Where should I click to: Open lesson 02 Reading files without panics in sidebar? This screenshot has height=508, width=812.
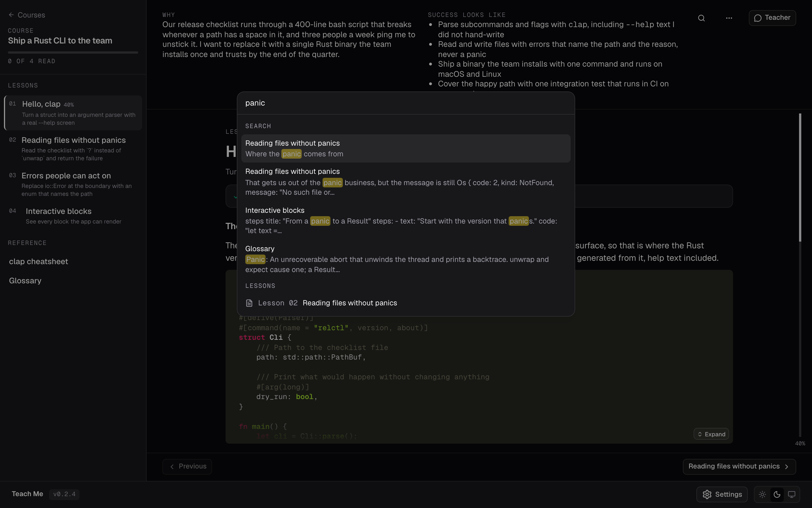(x=73, y=148)
